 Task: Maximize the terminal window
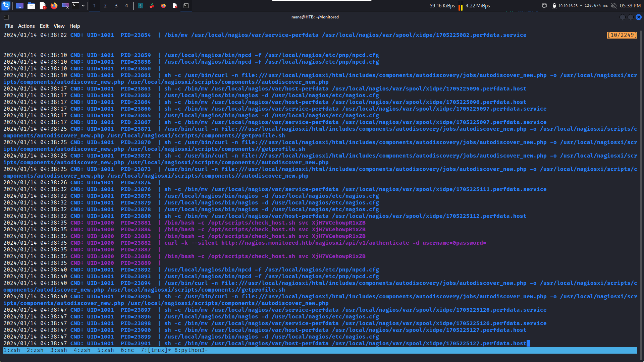(x=631, y=17)
